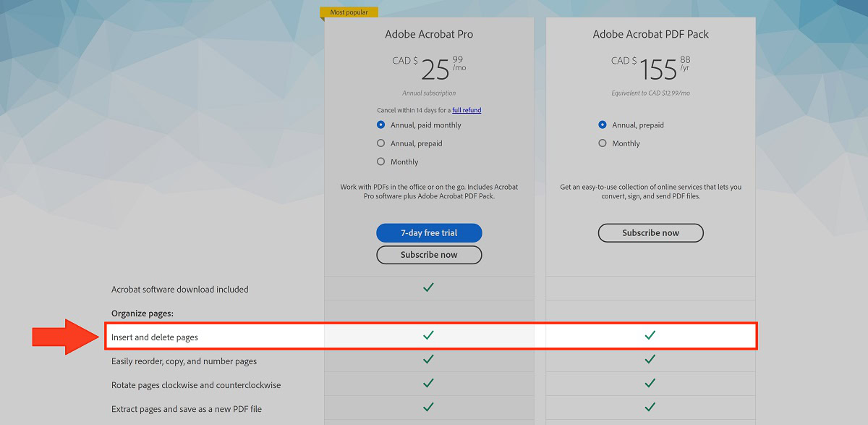This screenshot has height=425, width=868.
Task: Click Acrobat Pro checkmark for Insert and delete pages
Action: pyautogui.click(x=428, y=335)
